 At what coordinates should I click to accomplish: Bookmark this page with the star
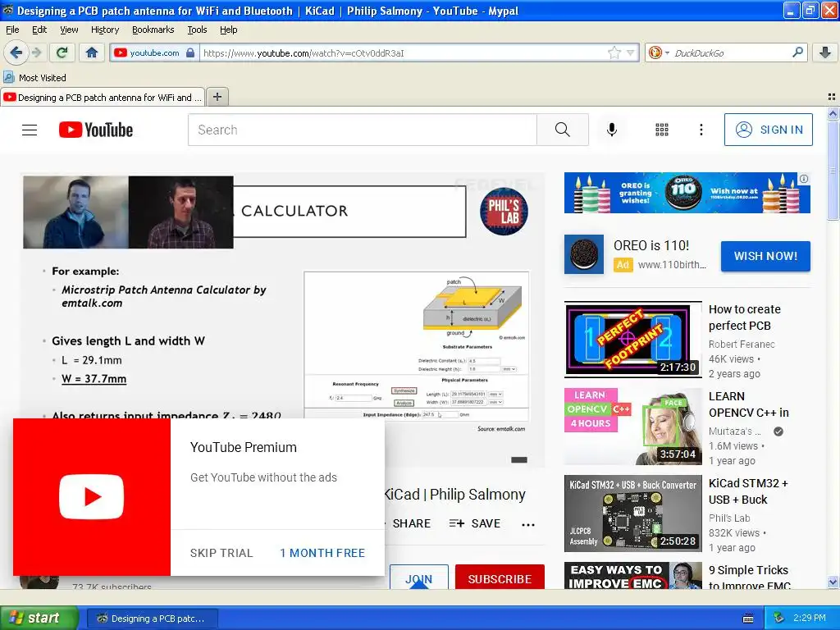614,52
